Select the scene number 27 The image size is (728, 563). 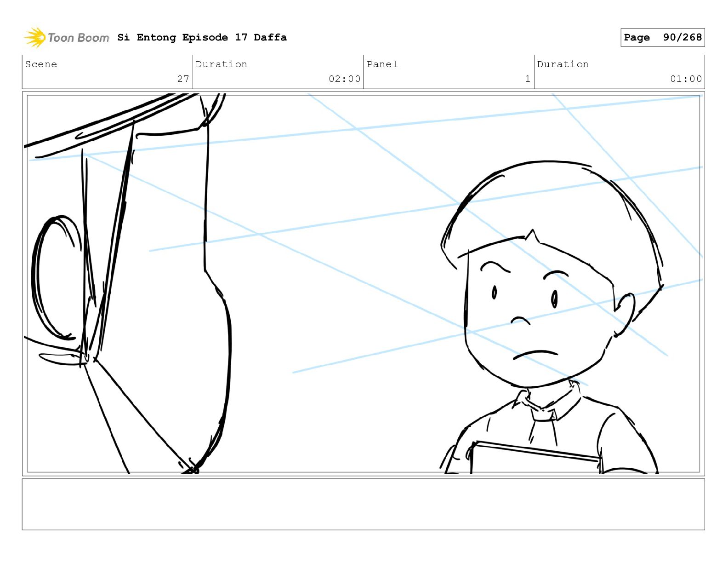[183, 79]
